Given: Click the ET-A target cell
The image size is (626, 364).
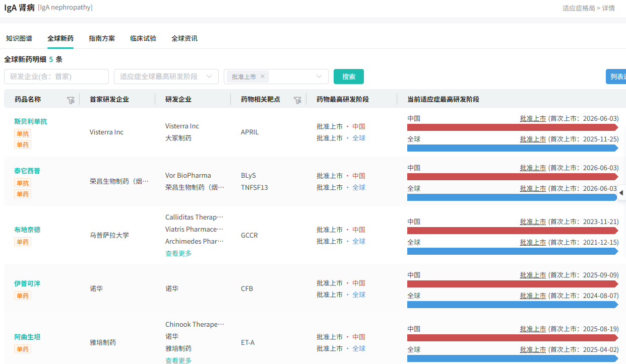Looking at the screenshot, I should (247, 342).
